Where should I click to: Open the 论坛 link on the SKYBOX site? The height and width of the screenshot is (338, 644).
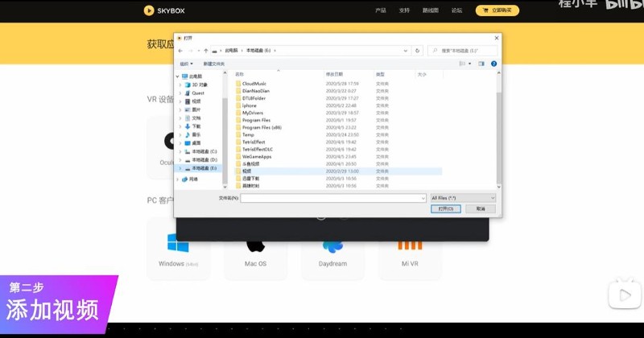(456, 10)
